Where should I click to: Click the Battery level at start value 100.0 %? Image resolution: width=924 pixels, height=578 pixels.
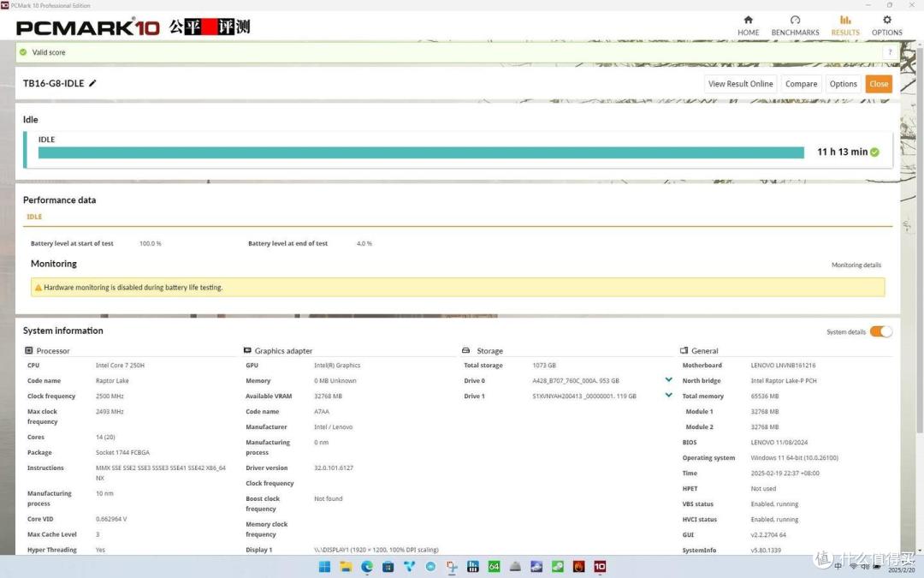click(151, 243)
